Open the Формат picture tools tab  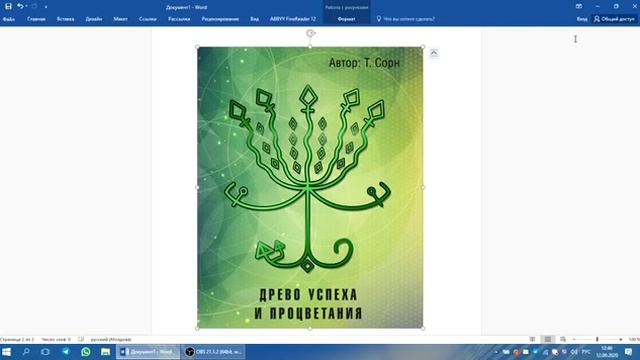click(347, 19)
